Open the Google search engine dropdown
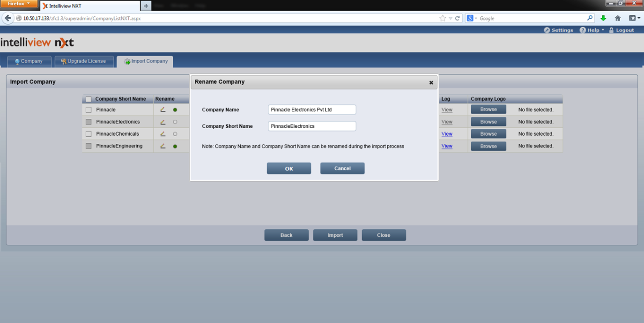This screenshot has width=644, height=323. point(473,18)
